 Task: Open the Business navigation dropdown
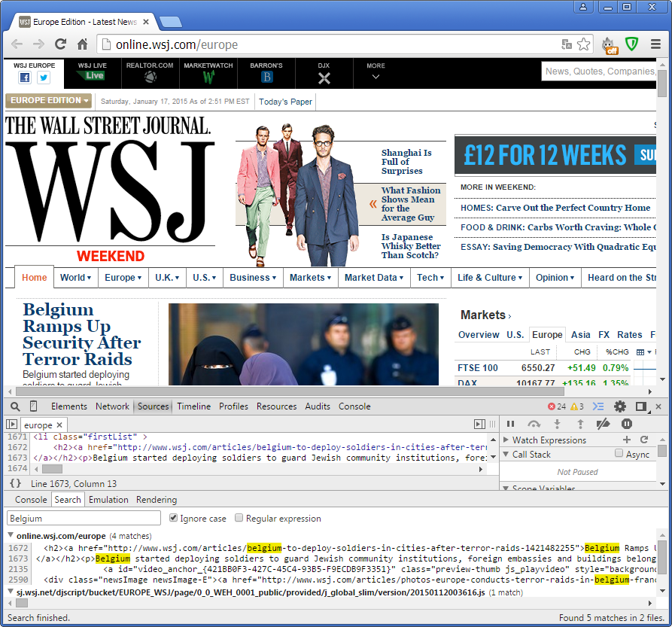tap(253, 278)
